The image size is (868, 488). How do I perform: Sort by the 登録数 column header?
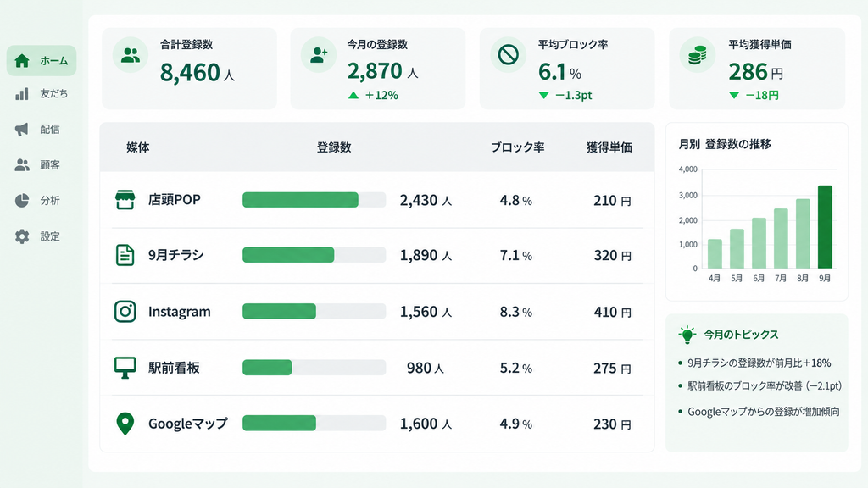click(x=334, y=147)
